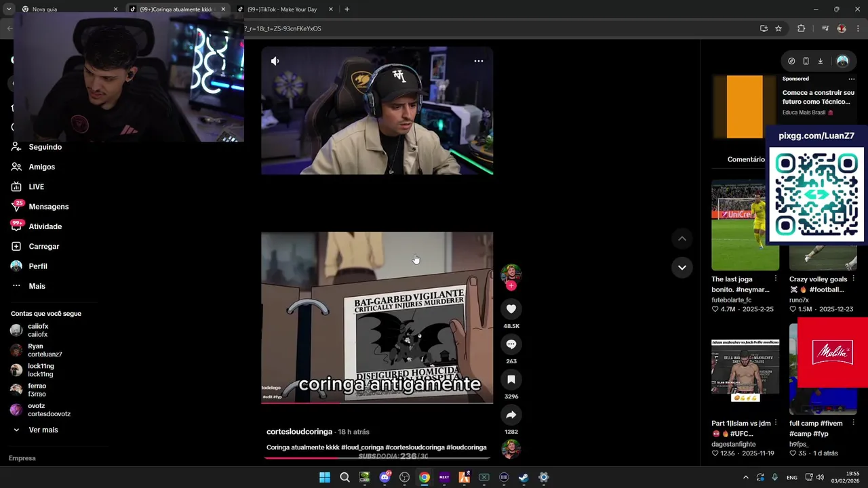
Task: Open Windows Start menu
Action: pos(325,477)
